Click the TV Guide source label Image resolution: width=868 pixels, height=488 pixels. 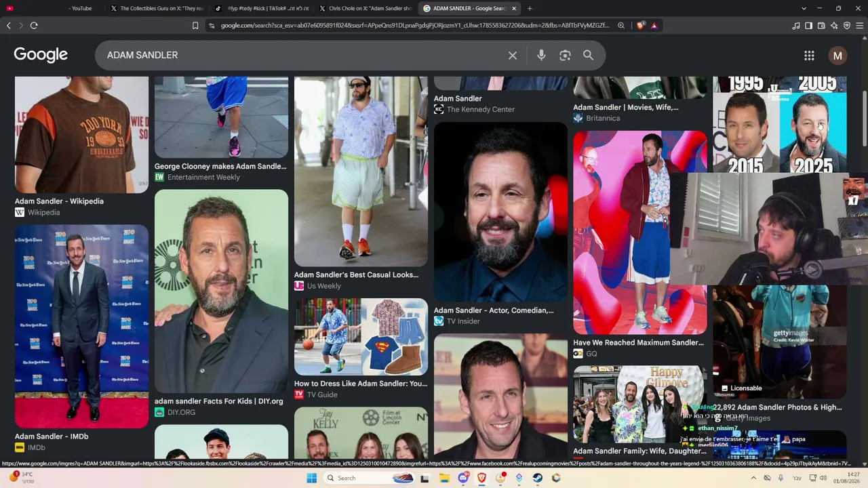[x=322, y=394]
